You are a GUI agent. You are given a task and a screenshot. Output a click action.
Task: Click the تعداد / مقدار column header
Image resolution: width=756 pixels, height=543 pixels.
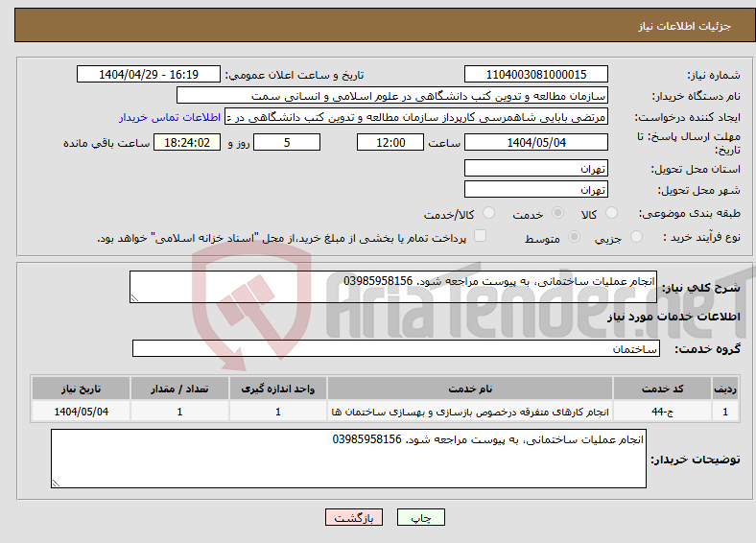point(179,389)
